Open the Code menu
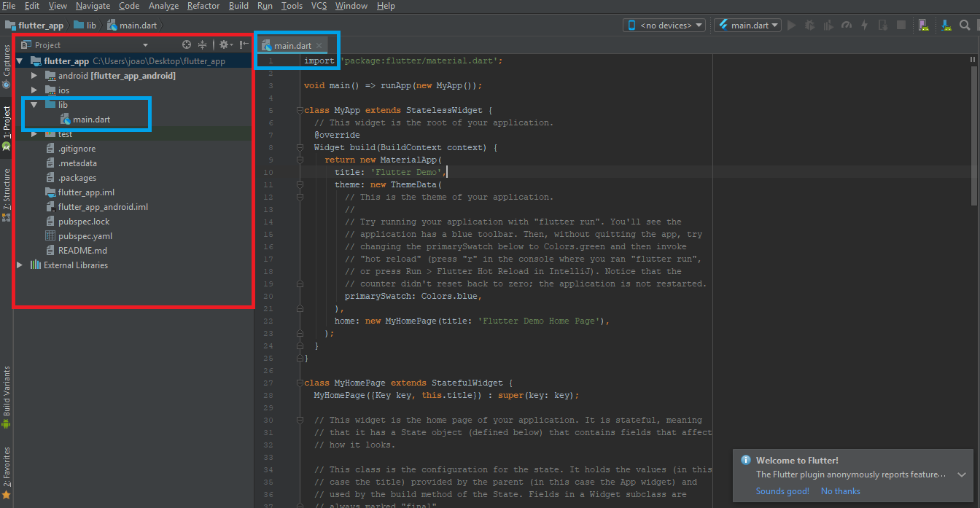Screen dimensions: 980x508 129,6
